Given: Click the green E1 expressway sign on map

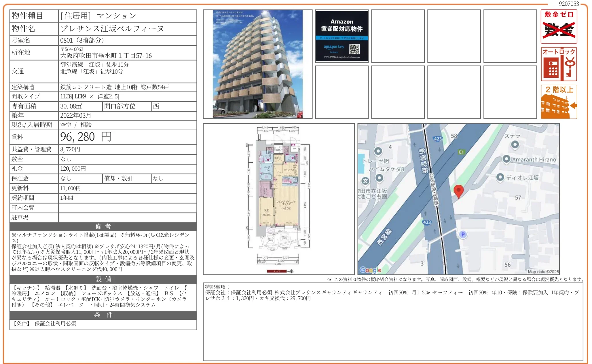Looking at the screenshot, I should pos(461,152).
